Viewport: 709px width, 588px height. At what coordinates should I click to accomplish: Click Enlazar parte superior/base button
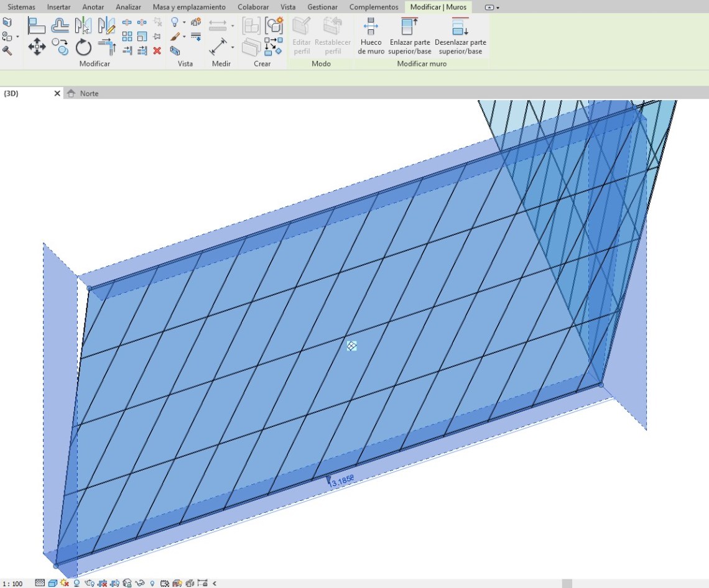410,36
